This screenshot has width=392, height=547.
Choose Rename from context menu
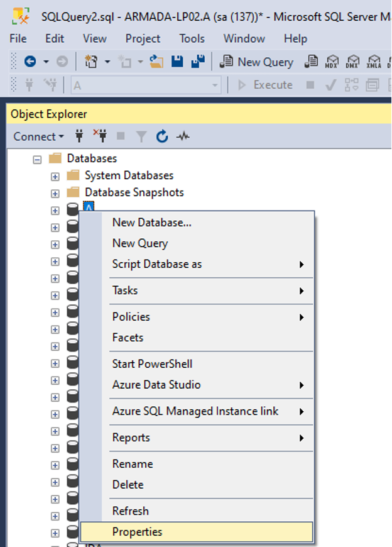pyautogui.click(x=197, y=464)
